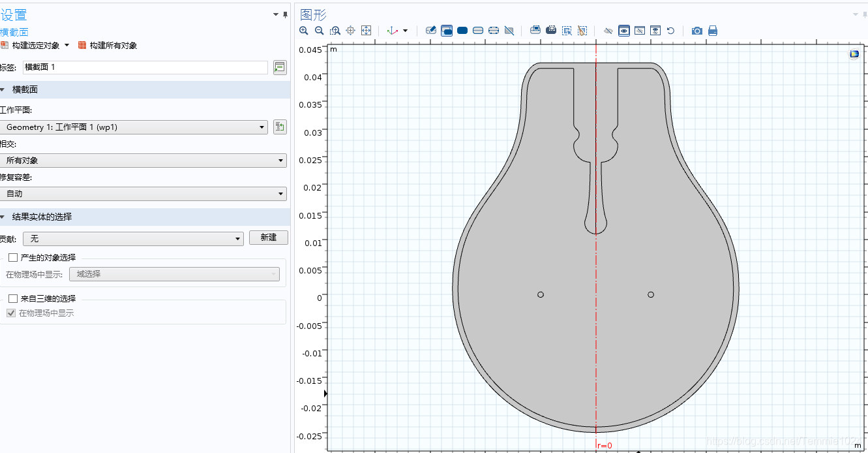The height and width of the screenshot is (453, 868).
Task: Click the zoom in magnifier icon
Action: pyautogui.click(x=304, y=31)
